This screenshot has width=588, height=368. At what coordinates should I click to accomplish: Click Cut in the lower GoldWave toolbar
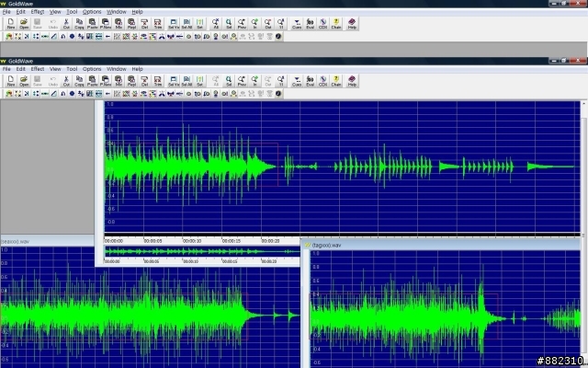[66, 80]
